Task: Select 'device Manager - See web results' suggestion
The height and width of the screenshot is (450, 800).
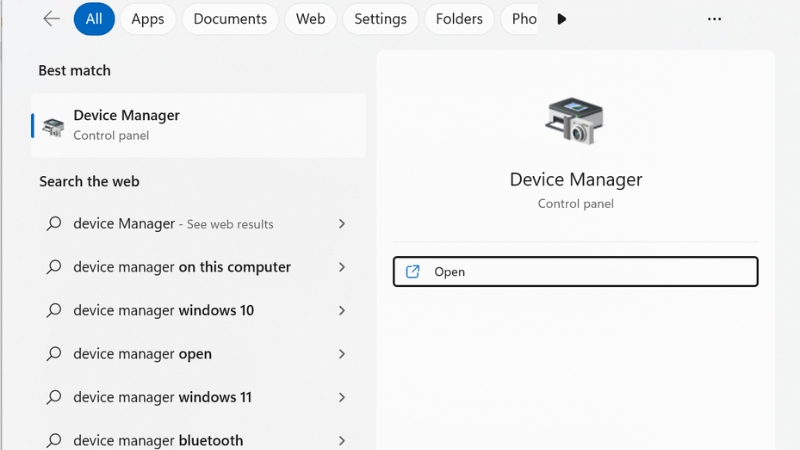Action: 196,223
